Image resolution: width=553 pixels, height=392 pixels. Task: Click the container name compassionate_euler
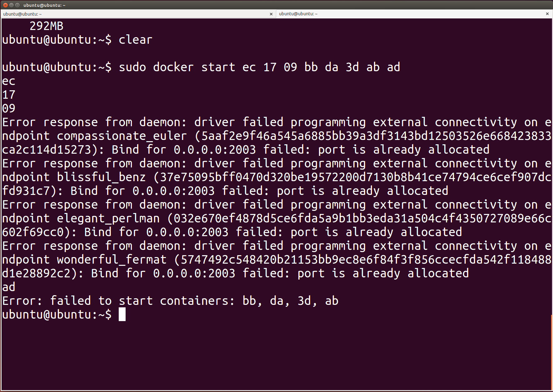coord(122,136)
